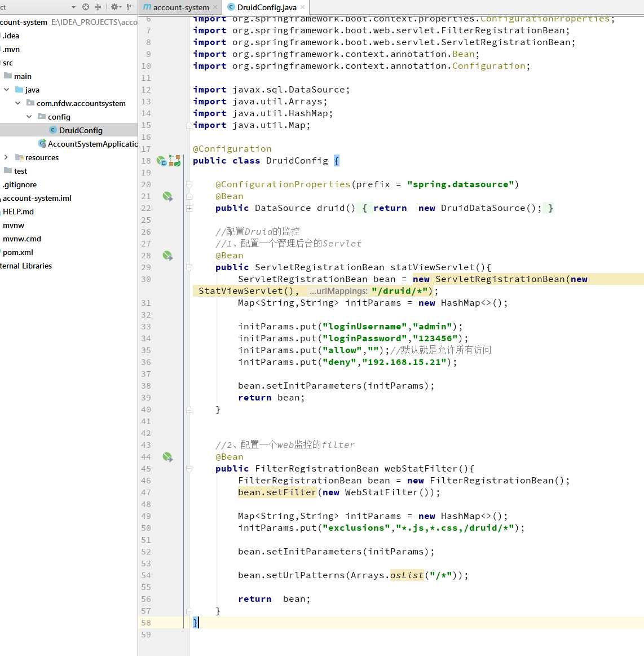The width and height of the screenshot is (644, 656).
Task: Collapse the statViewServlet method fold at line 29
Action: [x=189, y=267]
